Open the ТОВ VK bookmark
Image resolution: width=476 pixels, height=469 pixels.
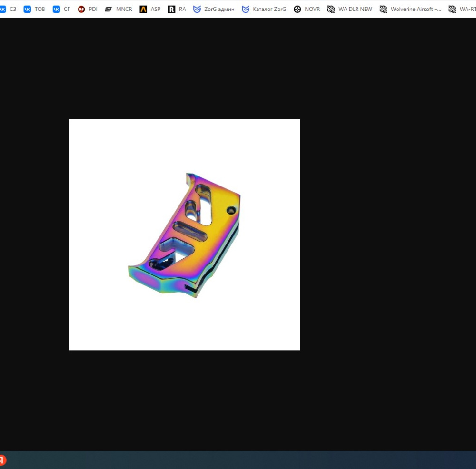(x=34, y=9)
